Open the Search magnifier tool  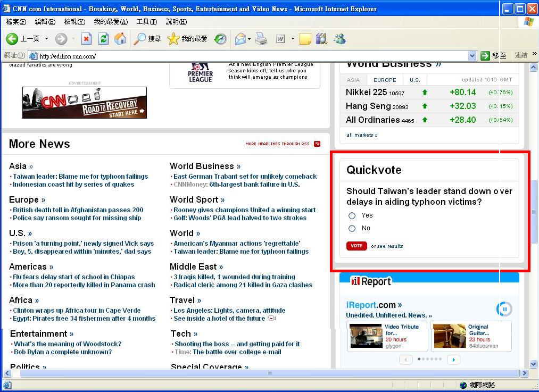[140, 39]
